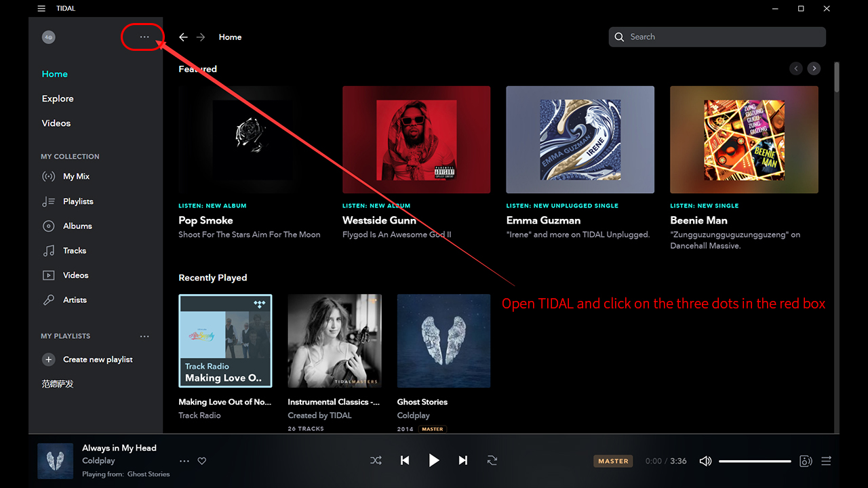Screen dimensions: 868x488
Task: Open the Emma Guzman Irene artwork
Action: [580, 140]
